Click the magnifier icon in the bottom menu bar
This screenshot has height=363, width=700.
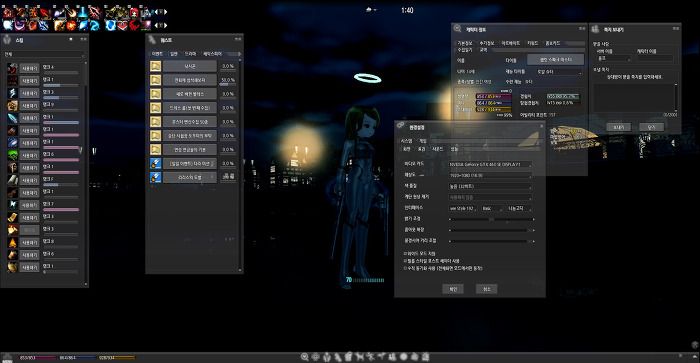[304, 357]
